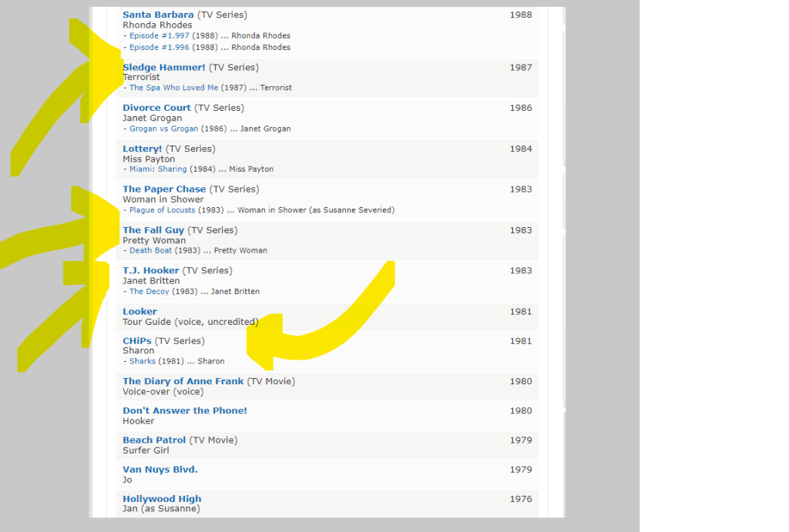Open The Diary of Anne Frank link
This screenshot has height=532, width=789.
click(183, 381)
